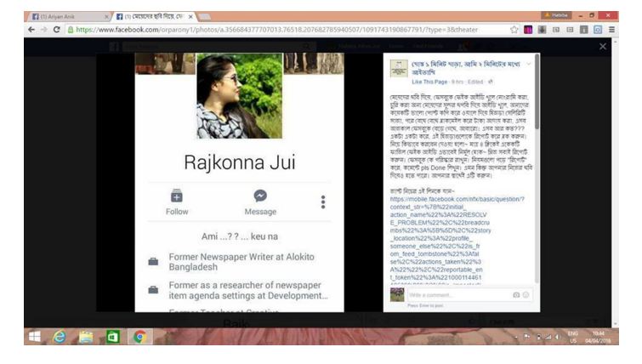Open post options chevron beside page name
This screenshot has width=642, height=364.
coord(529,65)
